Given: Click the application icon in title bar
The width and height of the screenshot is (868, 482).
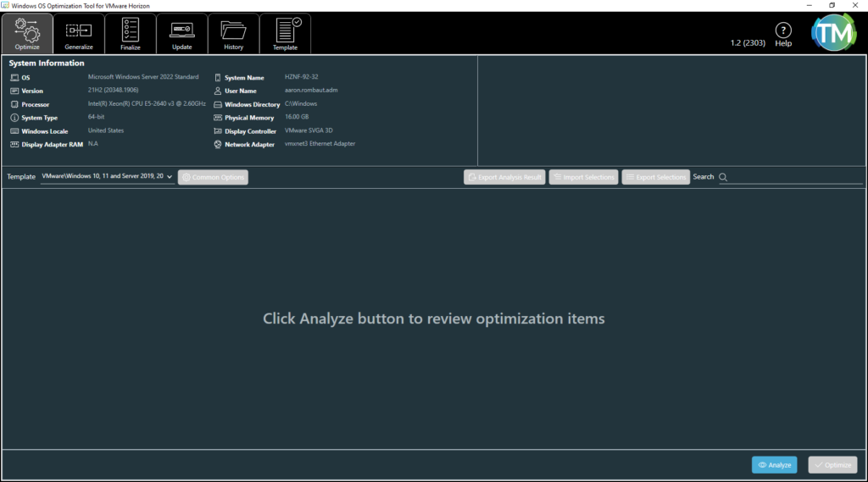Looking at the screenshot, I should [x=7, y=5].
